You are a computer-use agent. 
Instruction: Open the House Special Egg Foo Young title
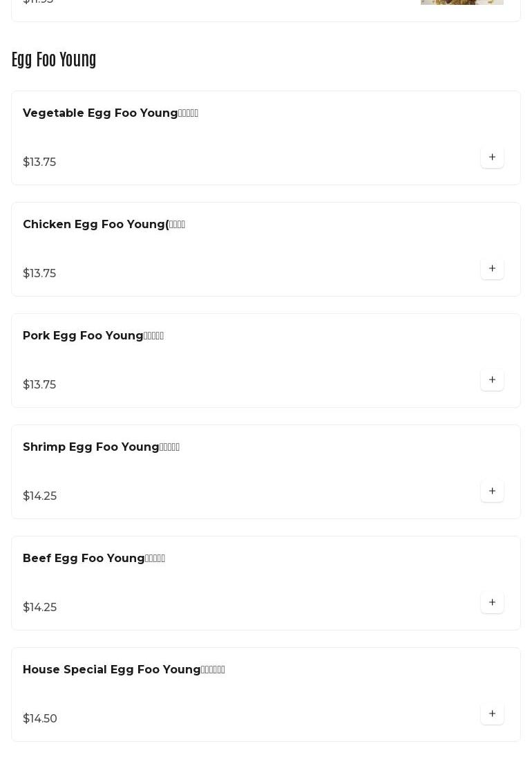click(124, 670)
